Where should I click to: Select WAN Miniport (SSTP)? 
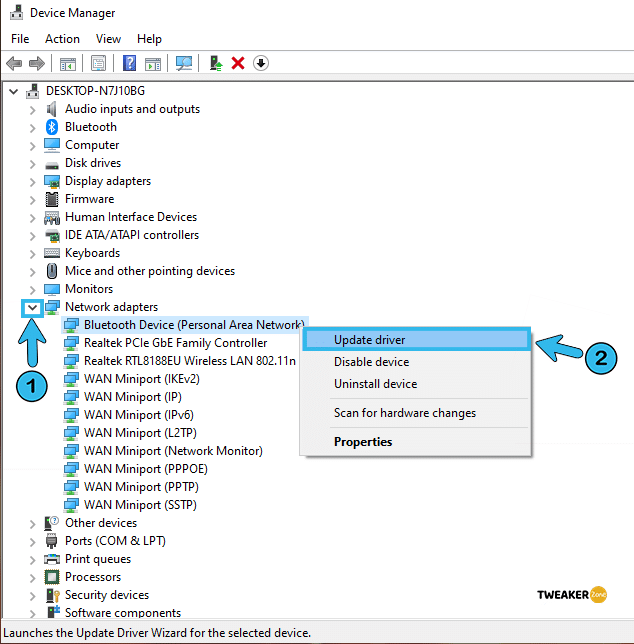click(140, 505)
